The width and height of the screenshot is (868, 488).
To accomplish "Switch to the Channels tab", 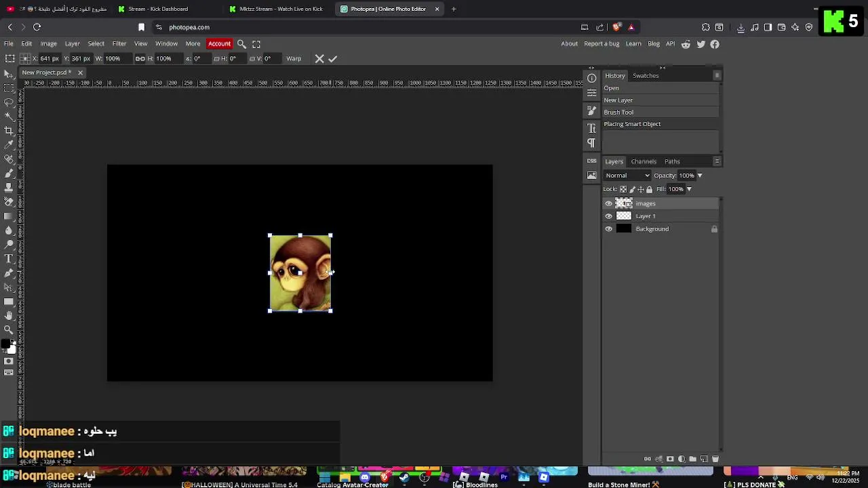I will click(x=644, y=161).
